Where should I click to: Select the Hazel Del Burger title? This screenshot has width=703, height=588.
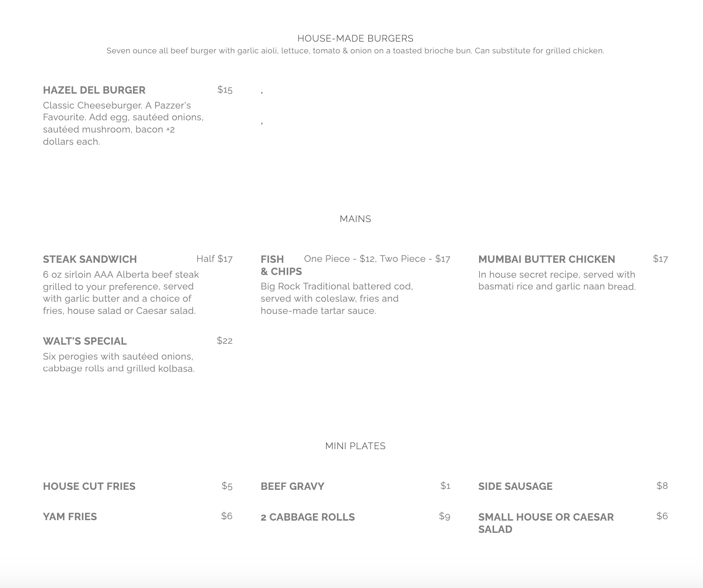pyautogui.click(x=94, y=90)
